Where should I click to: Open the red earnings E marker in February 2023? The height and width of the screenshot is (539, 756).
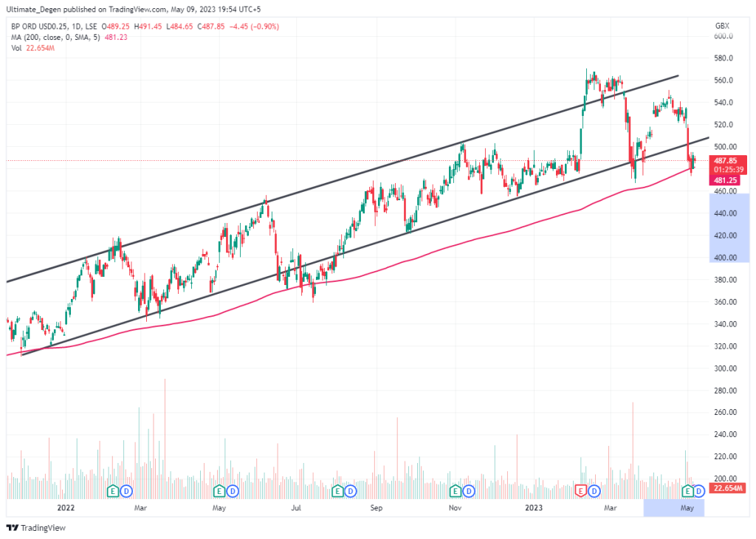tap(581, 491)
